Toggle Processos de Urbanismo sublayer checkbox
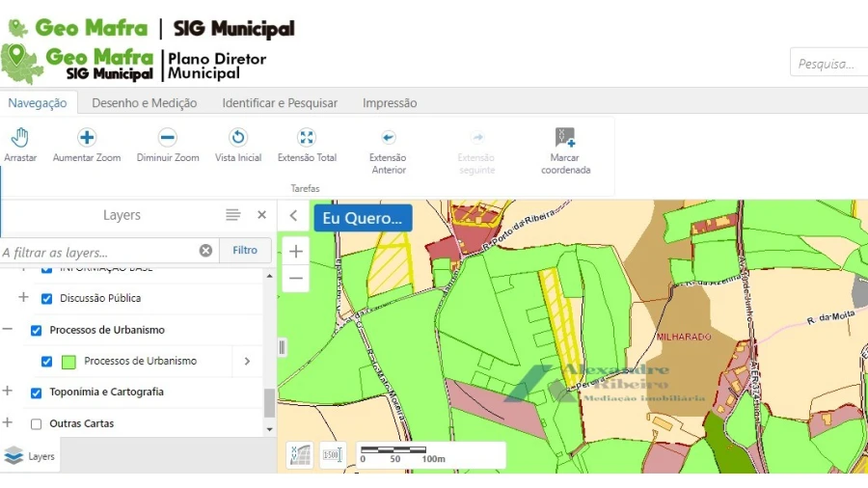 pyautogui.click(x=46, y=362)
